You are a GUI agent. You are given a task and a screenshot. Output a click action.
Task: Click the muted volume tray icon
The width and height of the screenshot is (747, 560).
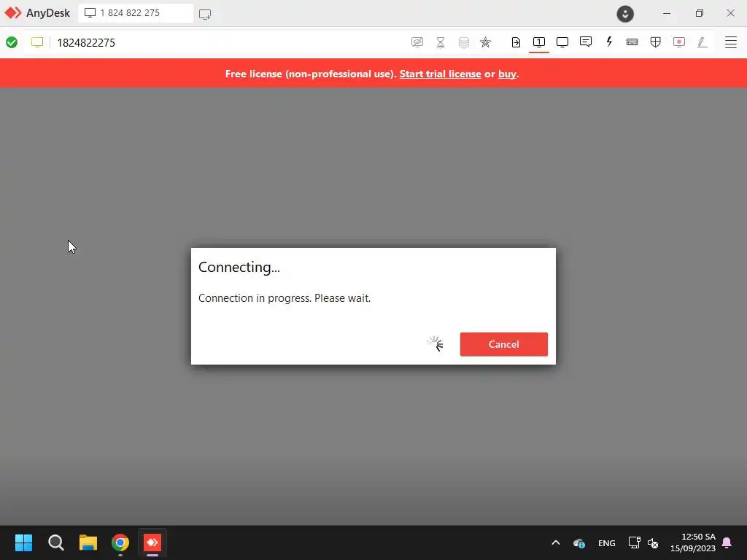653,542
